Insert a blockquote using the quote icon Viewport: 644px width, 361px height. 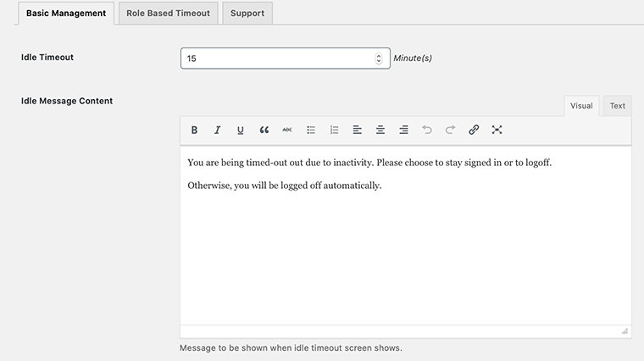pyautogui.click(x=264, y=131)
